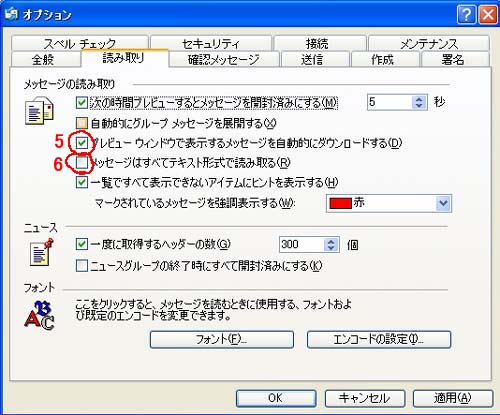Toggle mark all read on newsgroup exit
Image resolution: width=500 pixels, height=415 pixels.
pyautogui.click(x=82, y=266)
